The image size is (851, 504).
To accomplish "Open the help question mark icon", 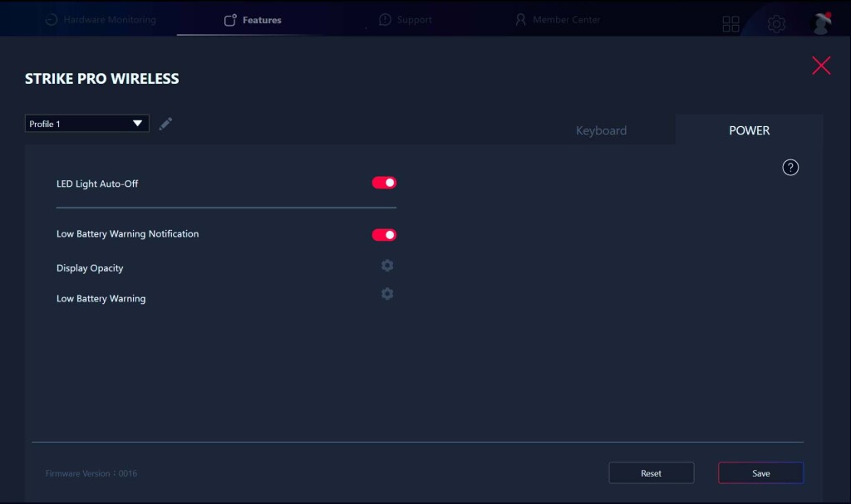I will coord(790,168).
